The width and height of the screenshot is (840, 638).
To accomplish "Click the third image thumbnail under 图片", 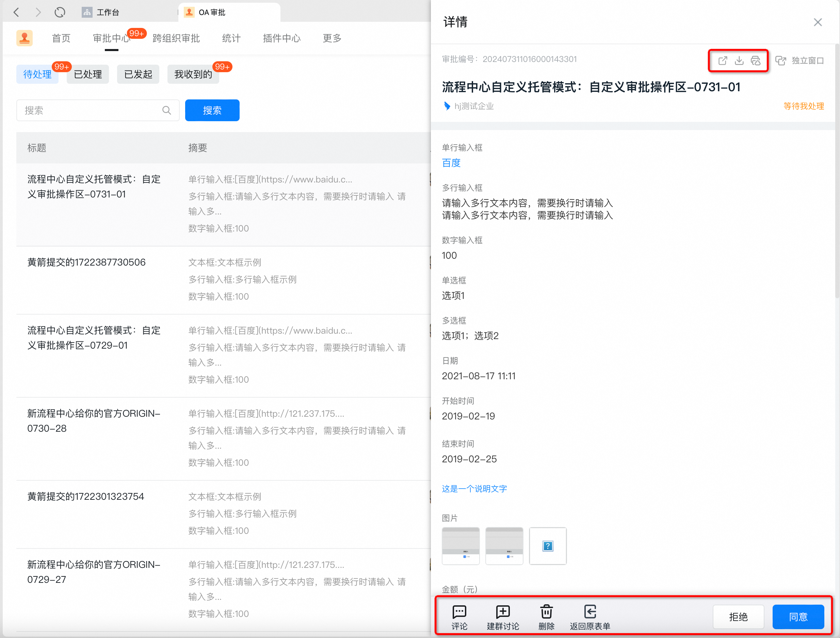I will click(x=548, y=546).
